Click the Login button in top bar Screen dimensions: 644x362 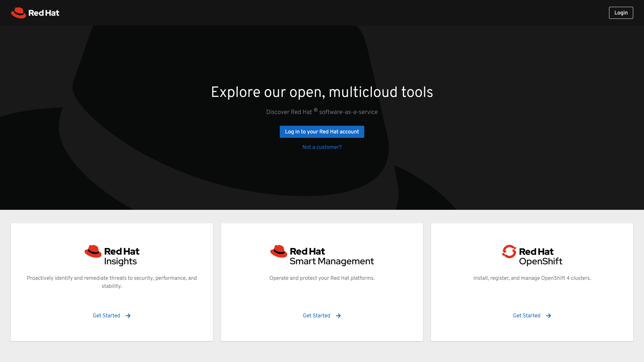point(621,13)
